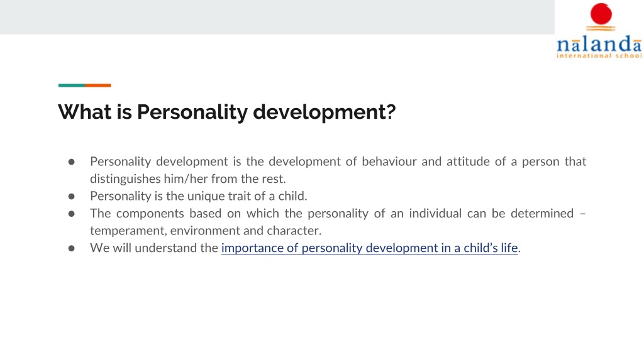The image size is (644, 362).
Task: Click the 'international school' logo caption
Action: [599, 55]
